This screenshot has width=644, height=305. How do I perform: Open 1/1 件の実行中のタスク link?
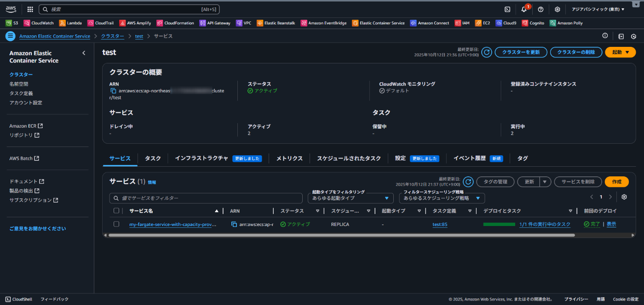click(x=545, y=224)
